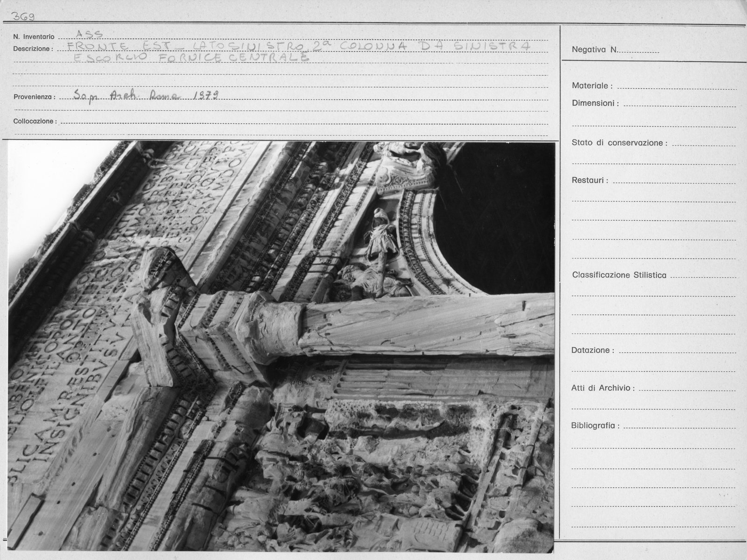Click the "Negativa N." label
Screen dimensions: 747x560
point(595,49)
